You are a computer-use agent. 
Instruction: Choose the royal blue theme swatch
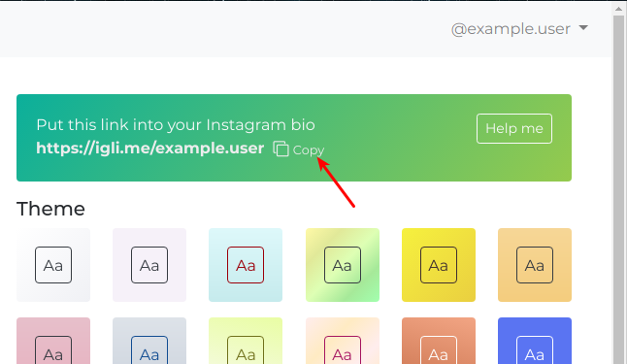click(x=535, y=341)
